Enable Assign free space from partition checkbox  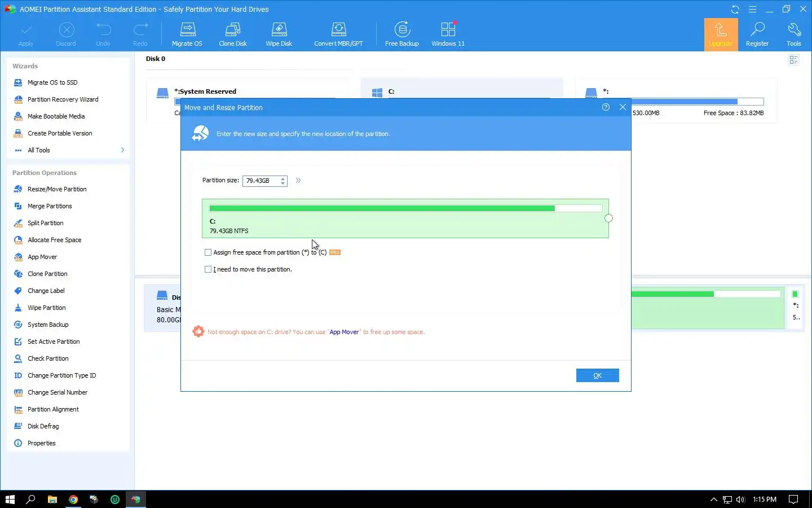[x=208, y=252]
